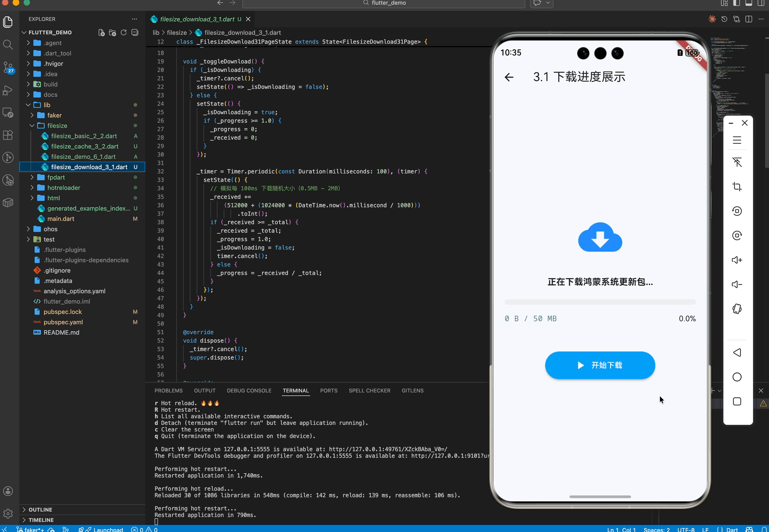Screen dimensions: 769x532
Task: Close the filesize_download_3_1.dart editor tab
Action: pos(248,19)
